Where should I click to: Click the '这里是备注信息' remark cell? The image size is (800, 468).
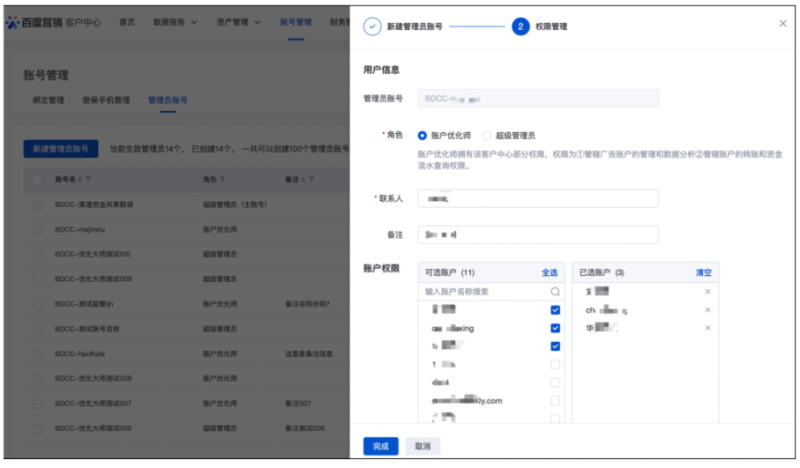(x=309, y=354)
